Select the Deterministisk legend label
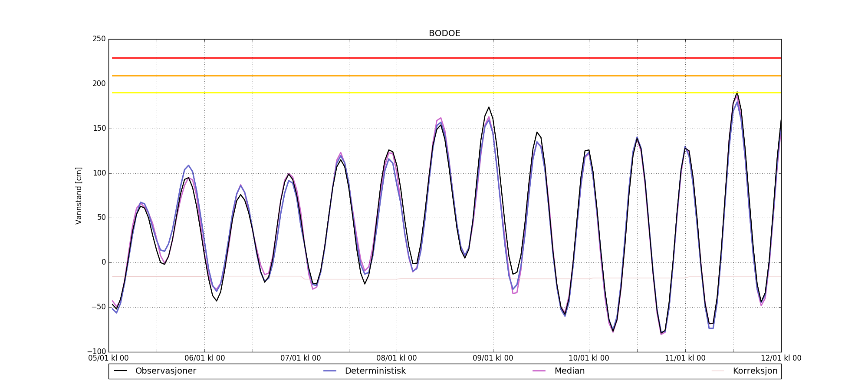Image resolution: width=868 pixels, height=391 pixels. pos(375,371)
